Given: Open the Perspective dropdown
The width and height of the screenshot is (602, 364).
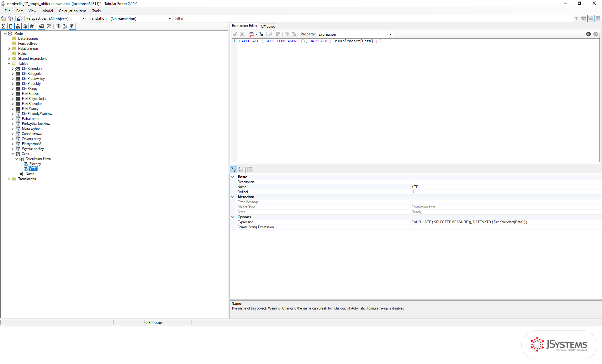Looking at the screenshot, I should 83,18.
